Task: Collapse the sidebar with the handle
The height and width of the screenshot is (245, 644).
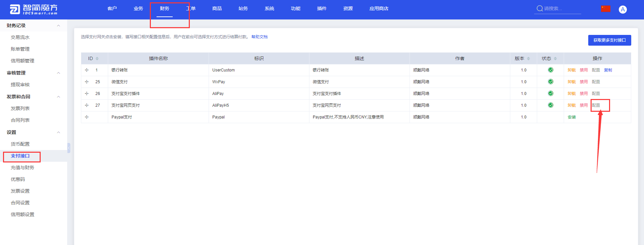Action: pyautogui.click(x=69, y=148)
